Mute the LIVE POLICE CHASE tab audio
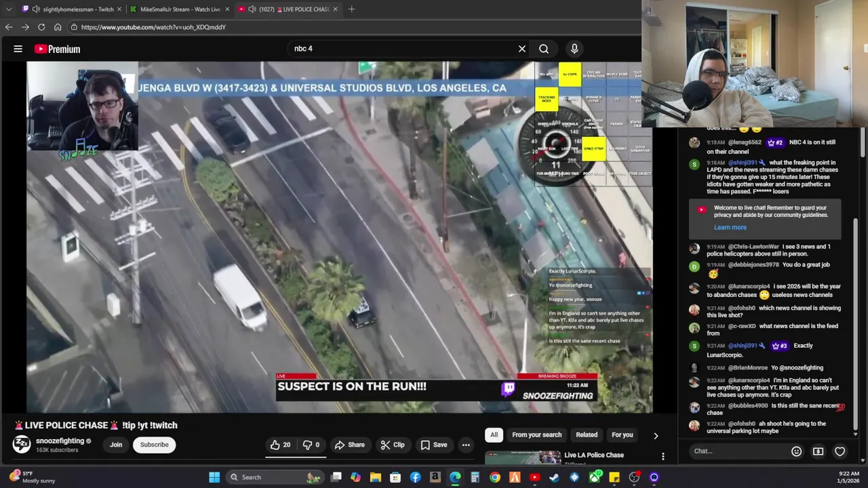 pyautogui.click(x=252, y=9)
